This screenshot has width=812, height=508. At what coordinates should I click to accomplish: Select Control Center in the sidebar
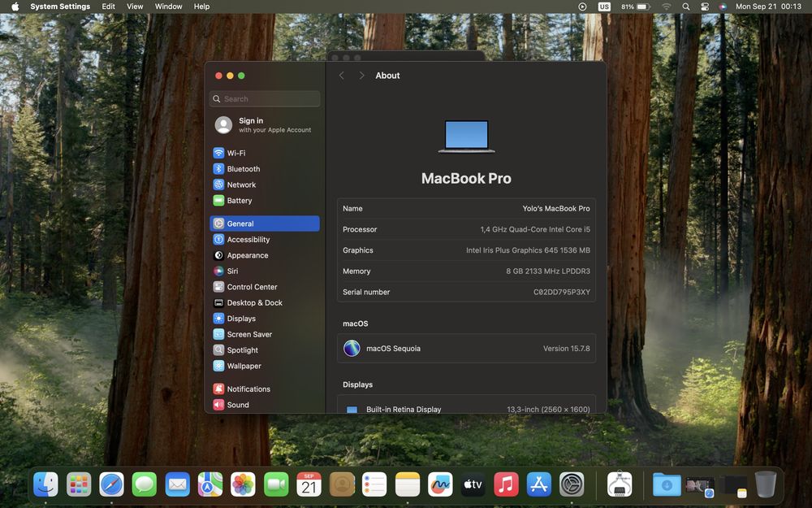coord(265,287)
